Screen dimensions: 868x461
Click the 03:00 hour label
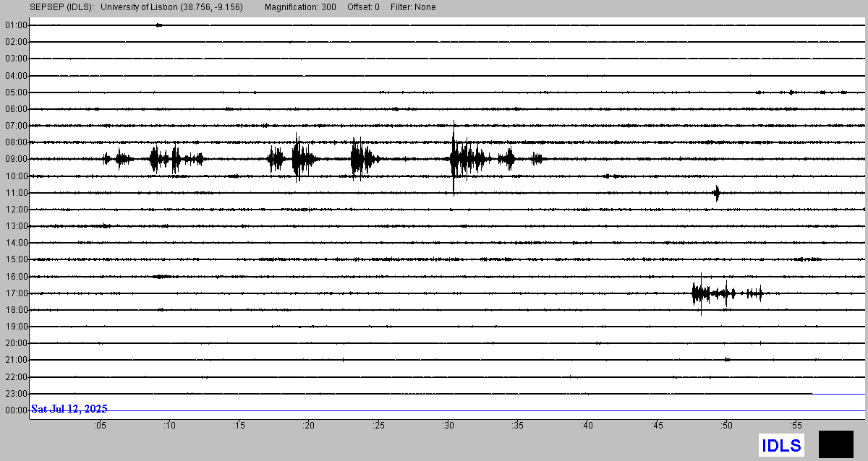point(14,59)
